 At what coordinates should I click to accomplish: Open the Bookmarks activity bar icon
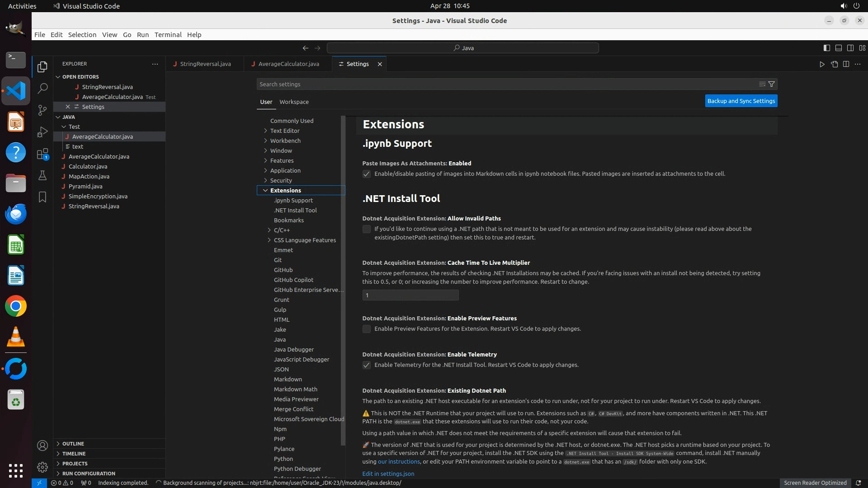42,197
